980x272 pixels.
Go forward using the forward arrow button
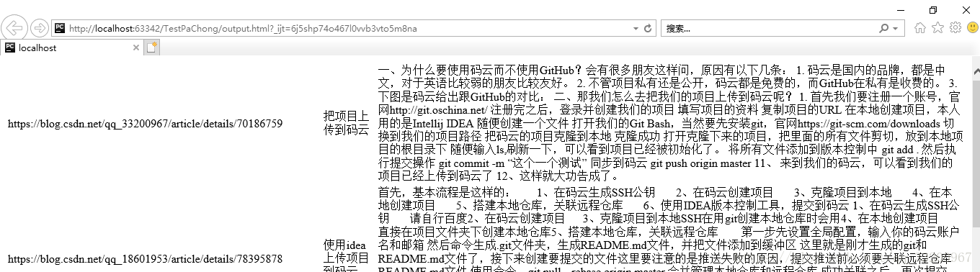pyautogui.click(x=40, y=28)
